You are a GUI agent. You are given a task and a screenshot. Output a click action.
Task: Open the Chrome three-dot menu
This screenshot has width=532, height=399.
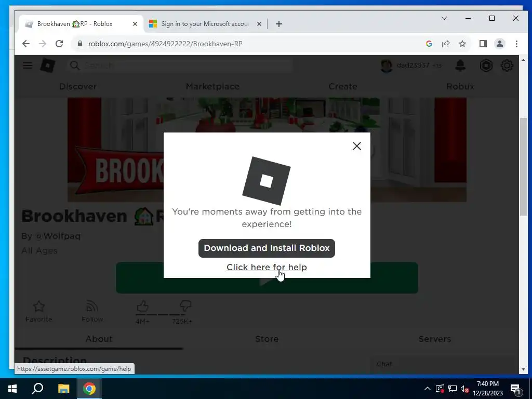click(516, 44)
